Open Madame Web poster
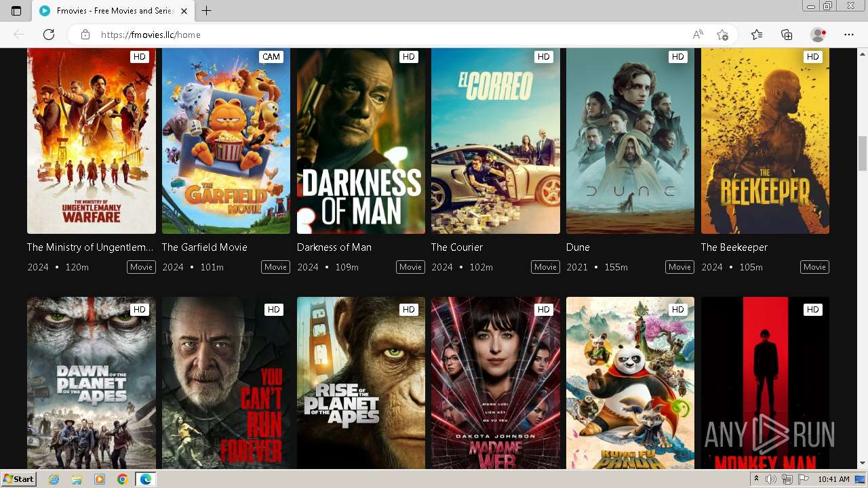Image resolution: width=868 pixels, height=488 pixels. (496, 383)
